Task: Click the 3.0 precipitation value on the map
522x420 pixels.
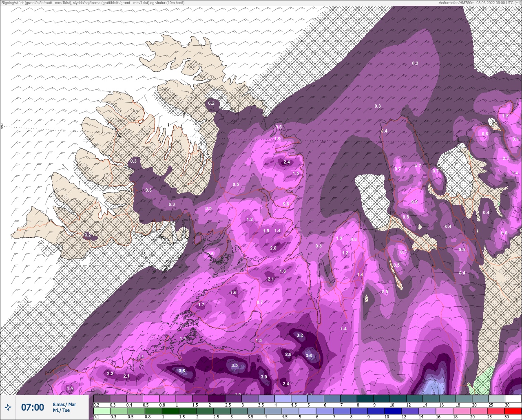Action: [264, 377]
